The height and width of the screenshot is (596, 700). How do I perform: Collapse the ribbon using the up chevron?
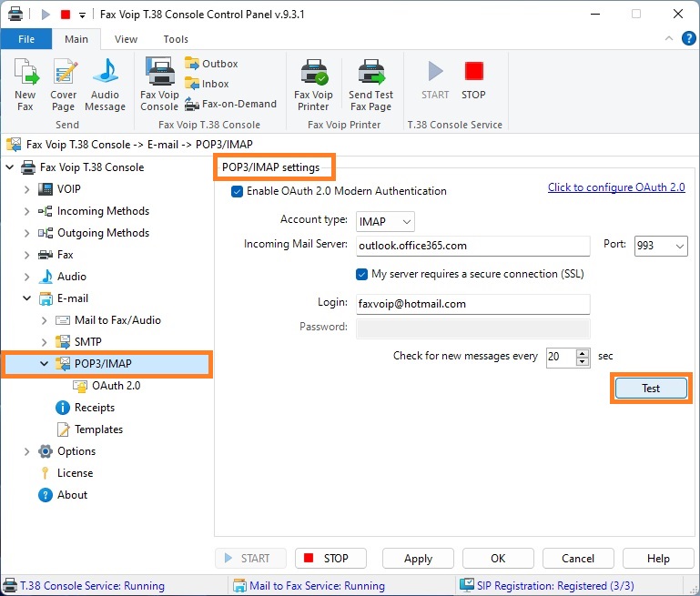tap(669, 38)
